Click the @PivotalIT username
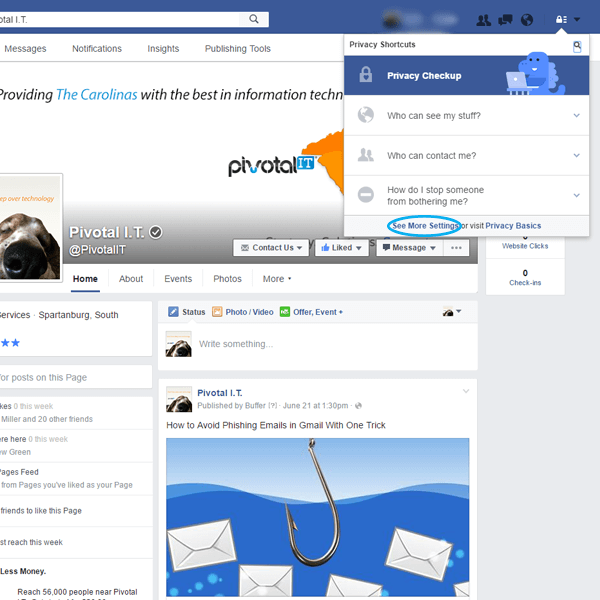The width and height of the screenshot is (600, 600). click(97, 250)
